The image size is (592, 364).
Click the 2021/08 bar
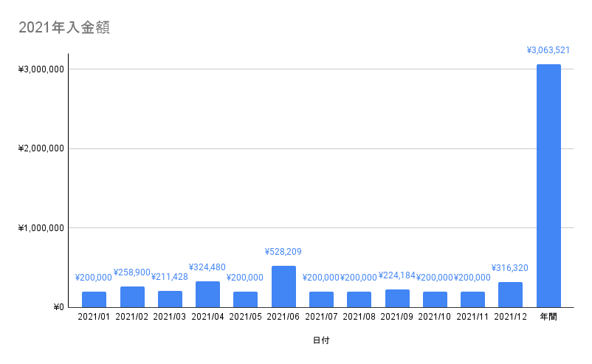(359, 300)
